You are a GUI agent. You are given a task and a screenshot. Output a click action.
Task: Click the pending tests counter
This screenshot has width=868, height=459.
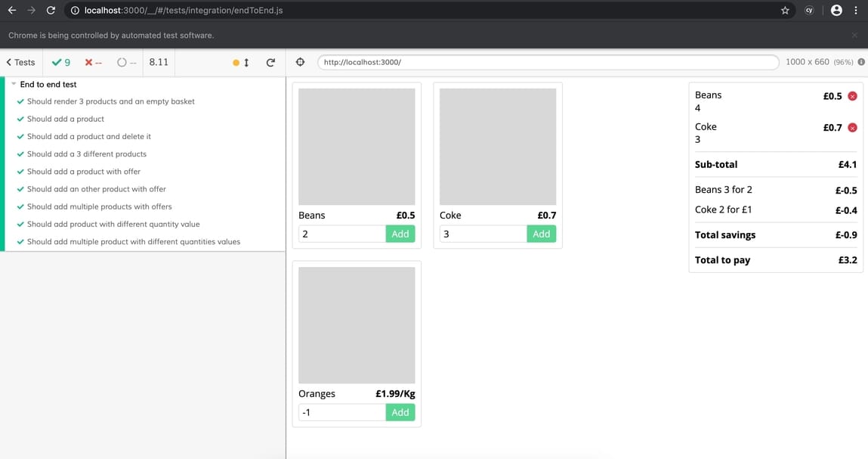(x=127, y=62)
